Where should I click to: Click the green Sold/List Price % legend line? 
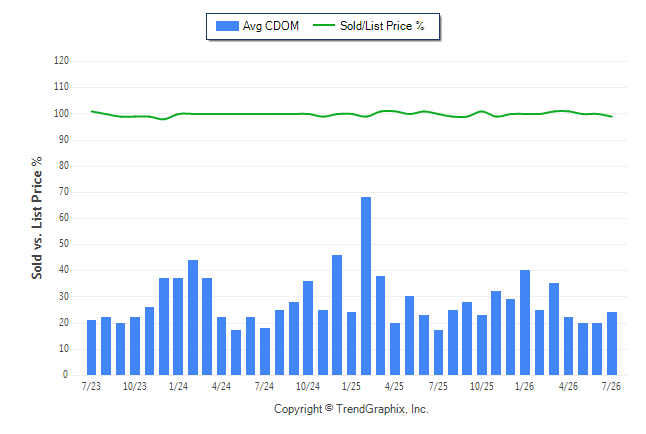(324, 25)
